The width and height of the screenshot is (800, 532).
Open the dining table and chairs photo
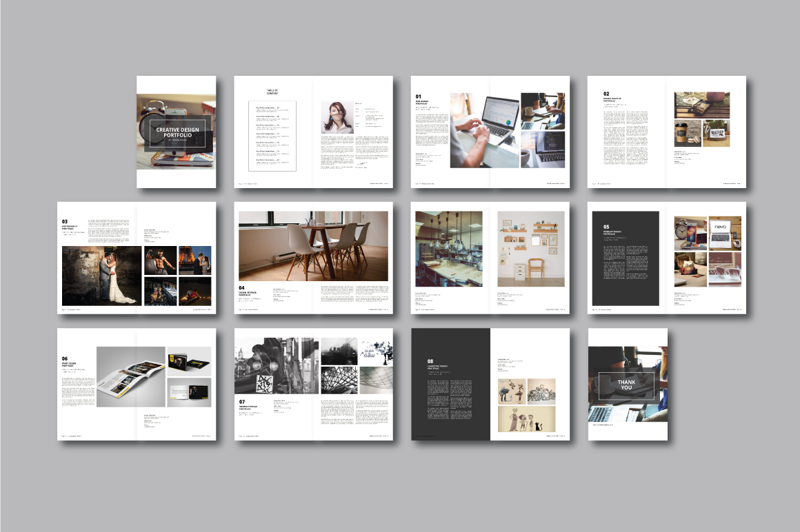point(313,246)
